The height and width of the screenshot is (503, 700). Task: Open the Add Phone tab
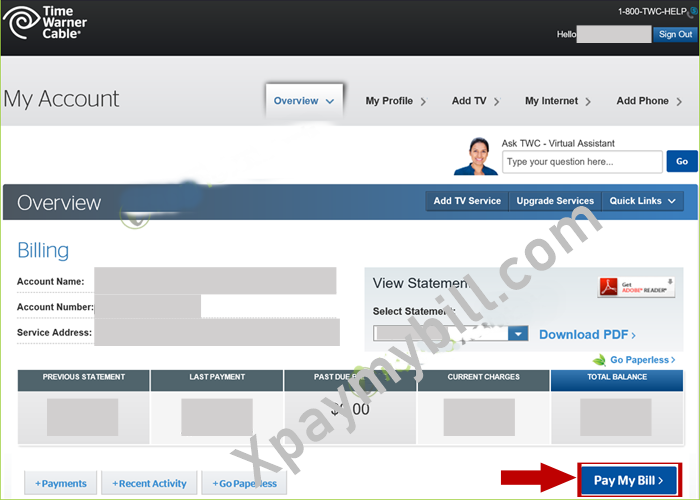point(649,101)
